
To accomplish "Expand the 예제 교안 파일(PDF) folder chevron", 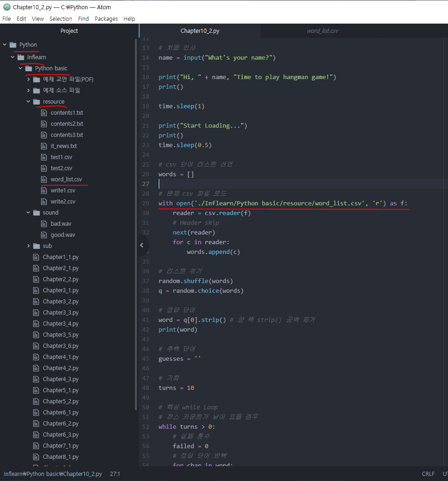I will tap(29, 79).
